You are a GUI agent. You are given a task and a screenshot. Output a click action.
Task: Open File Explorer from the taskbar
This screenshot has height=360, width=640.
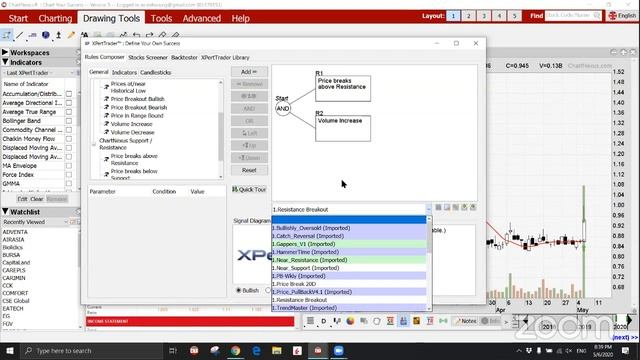[x=277, y=351]
